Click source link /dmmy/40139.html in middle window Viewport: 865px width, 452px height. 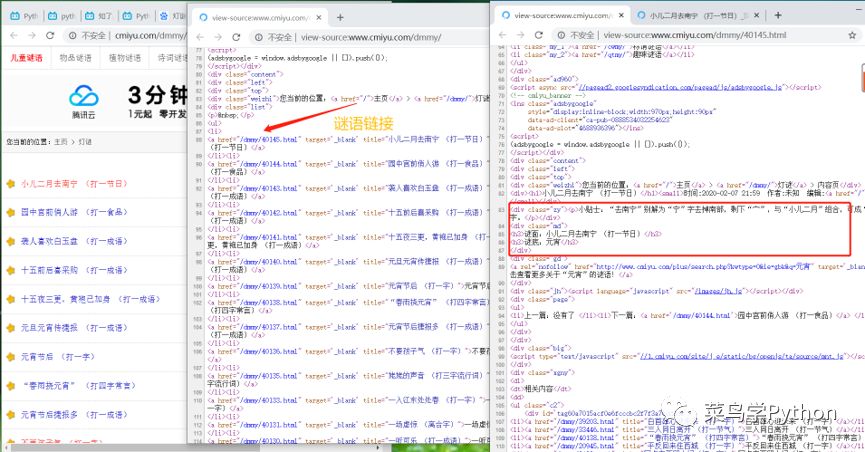(269, 286)
